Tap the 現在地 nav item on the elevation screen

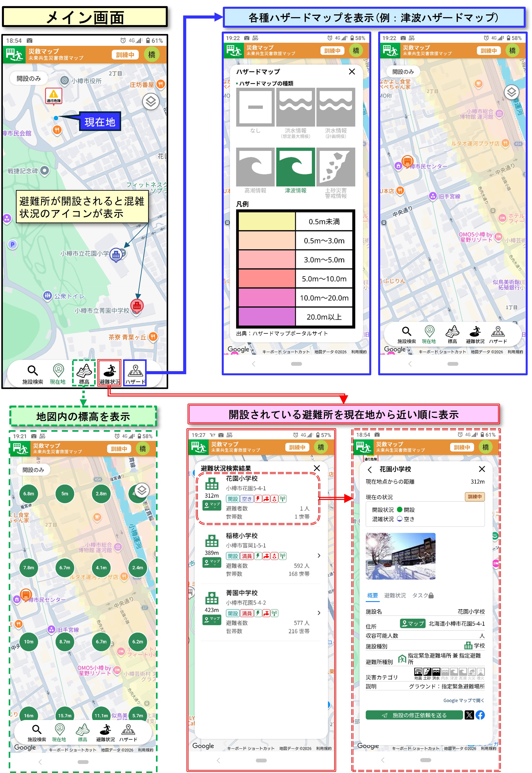59,733
